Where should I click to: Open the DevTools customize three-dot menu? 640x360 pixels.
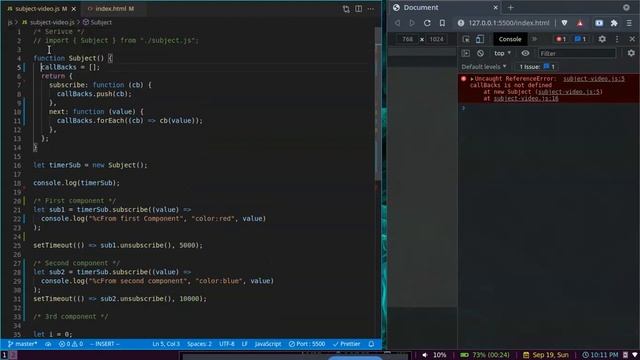coord(617,39)
